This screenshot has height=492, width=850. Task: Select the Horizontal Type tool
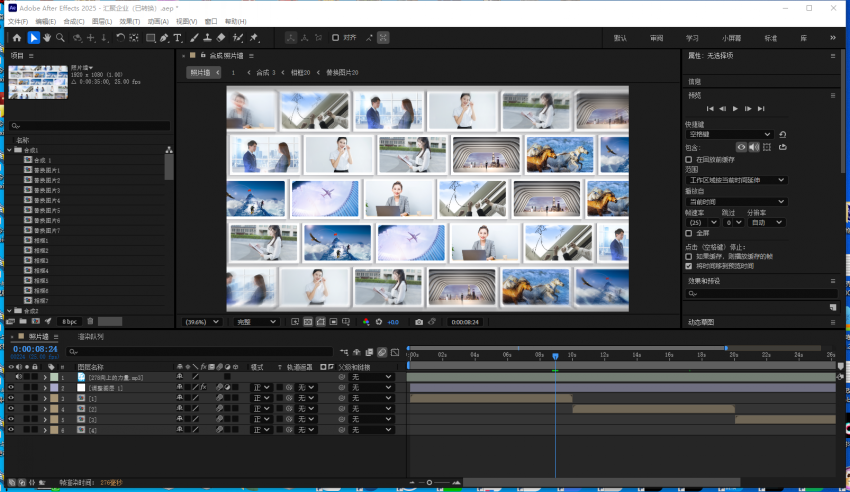tap(178, 38)
